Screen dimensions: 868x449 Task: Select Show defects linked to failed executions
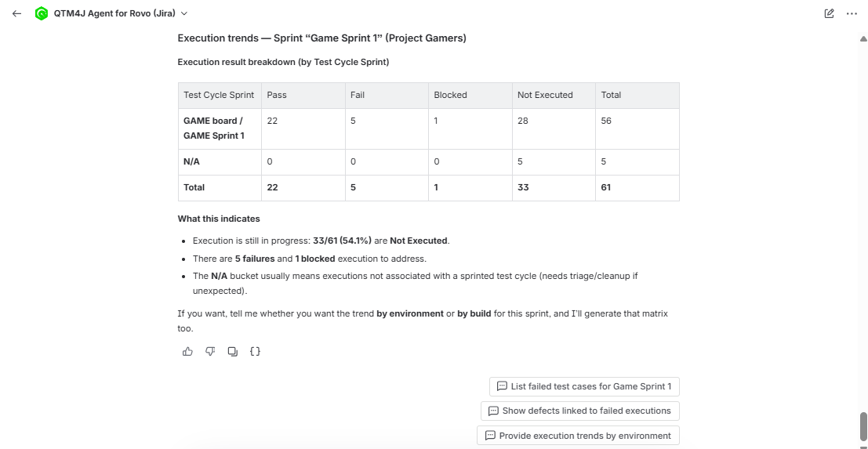pos(579,411)
